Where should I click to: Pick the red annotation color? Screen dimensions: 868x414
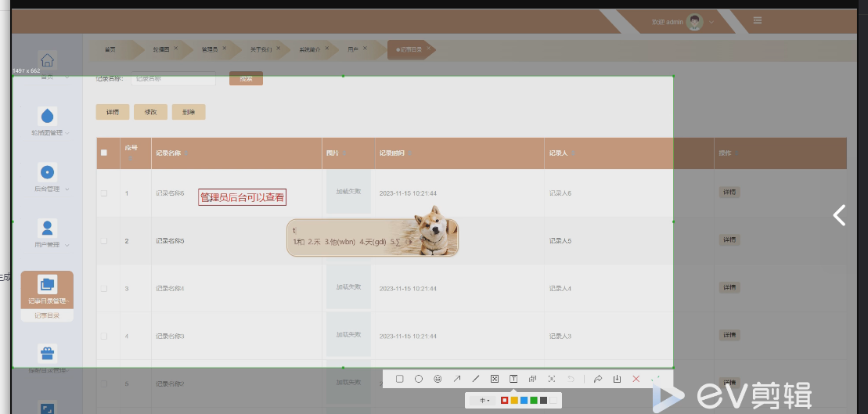[x=504, y=400]
